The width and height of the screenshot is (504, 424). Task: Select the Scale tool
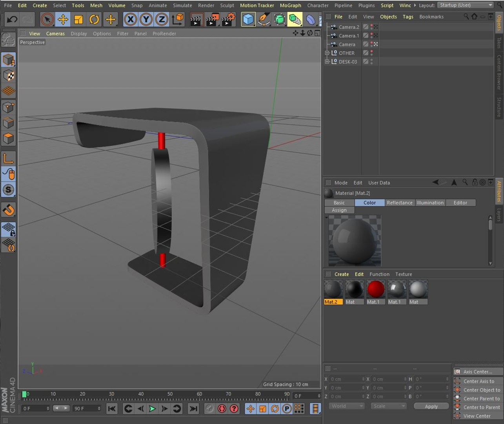point(78,19)
